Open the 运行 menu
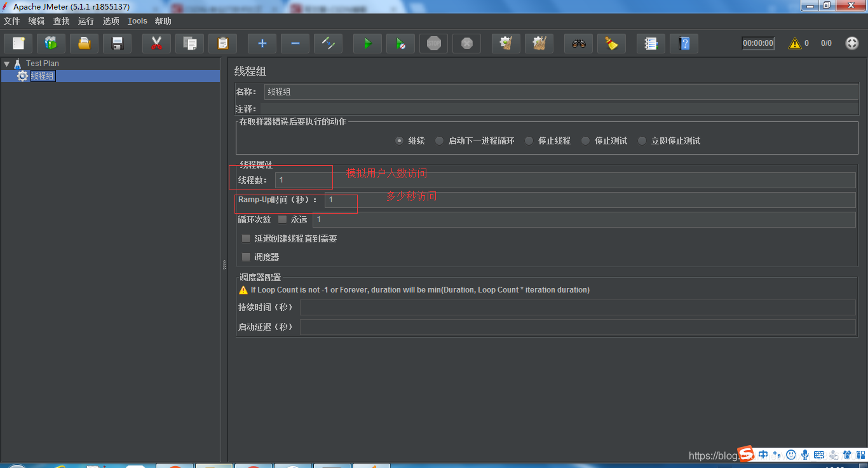The height and width of the screenshot is (468, 868). [x=86, y=21]
